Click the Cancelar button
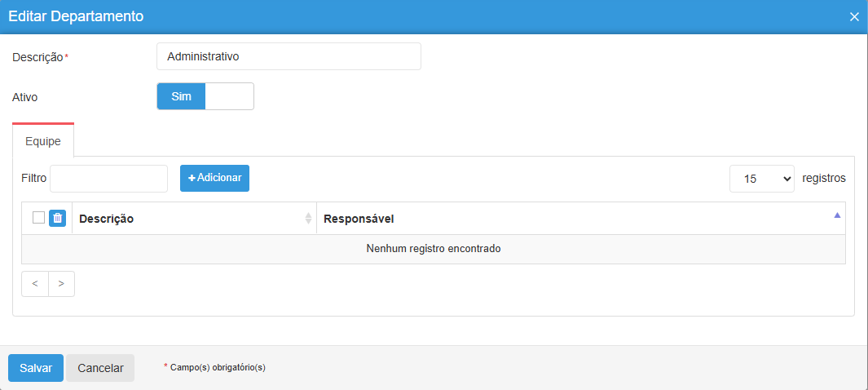 100,368
